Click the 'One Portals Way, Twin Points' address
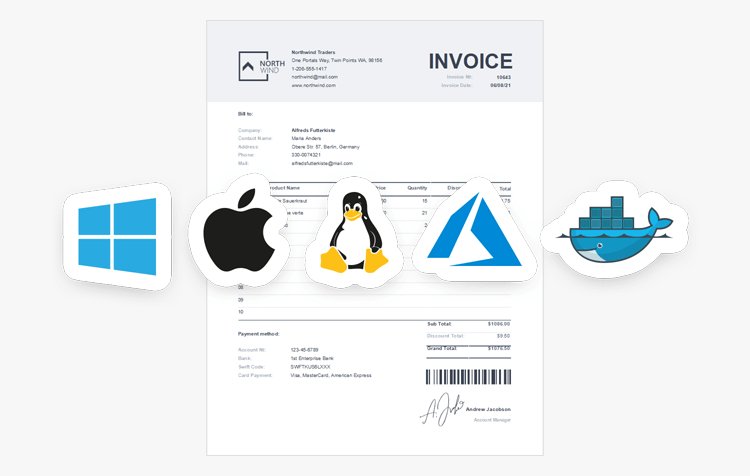Screen dimensions: 750x476 (337, 60)
